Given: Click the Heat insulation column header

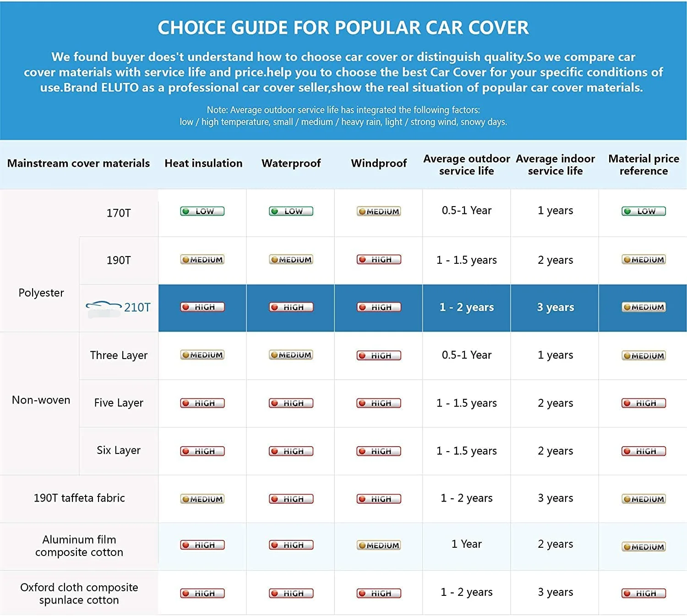Looking at the screenshot, I should 203,164.
